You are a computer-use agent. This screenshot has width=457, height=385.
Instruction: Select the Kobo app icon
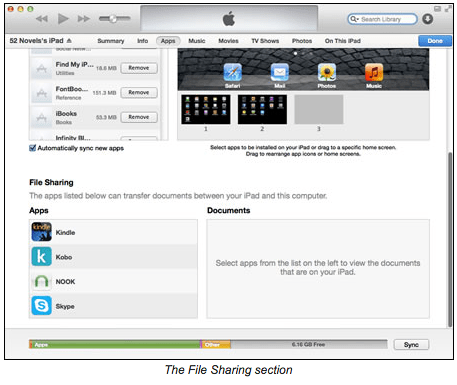41,256
